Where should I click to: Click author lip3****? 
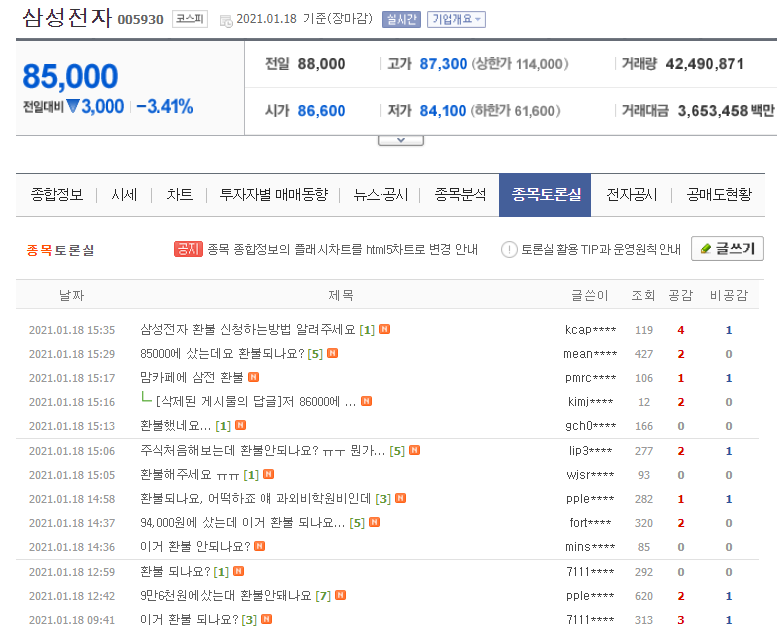[x=590, y=451]
